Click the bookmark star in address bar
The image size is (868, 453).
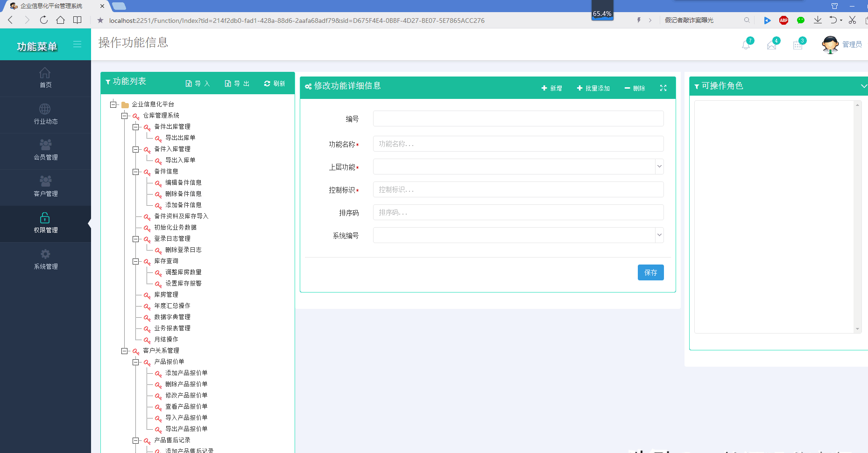click(x=100, y=20)
